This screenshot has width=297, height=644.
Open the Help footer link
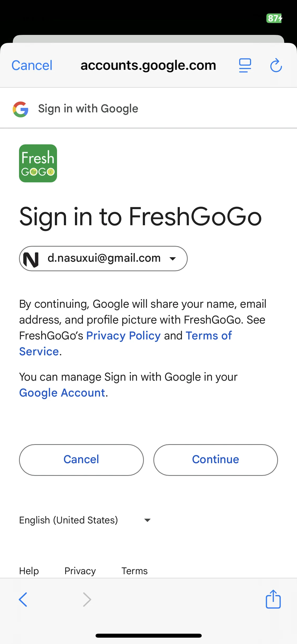point(29,571)
